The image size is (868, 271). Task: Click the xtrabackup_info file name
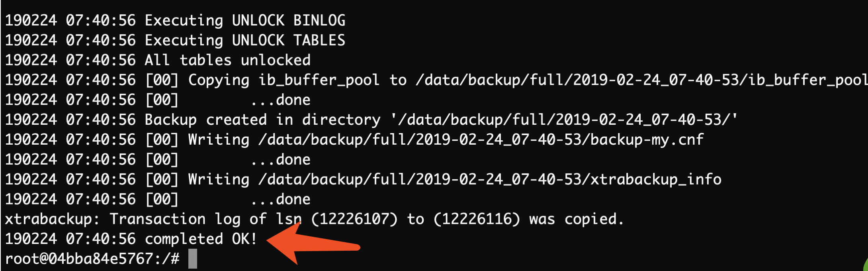pos(656,179)
